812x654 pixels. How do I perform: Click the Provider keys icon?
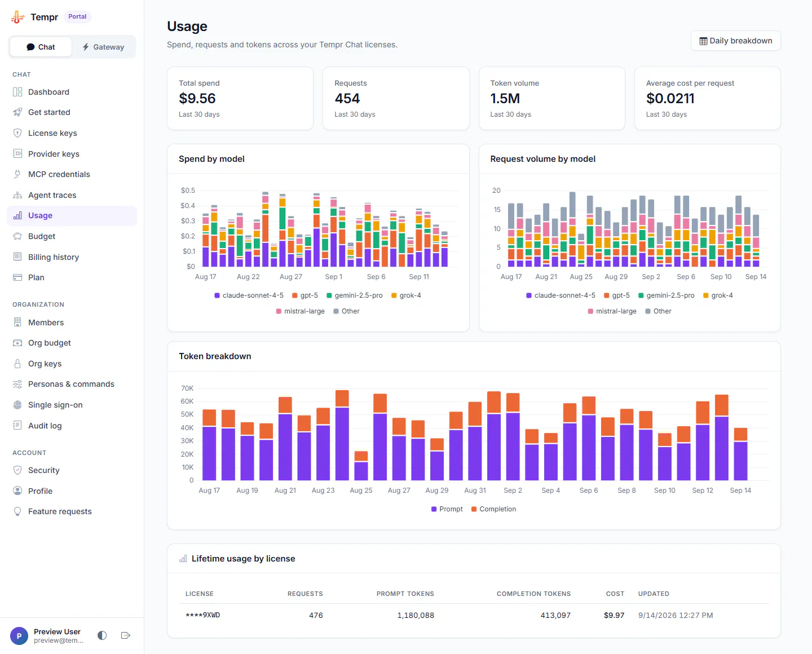pos(17,154)
